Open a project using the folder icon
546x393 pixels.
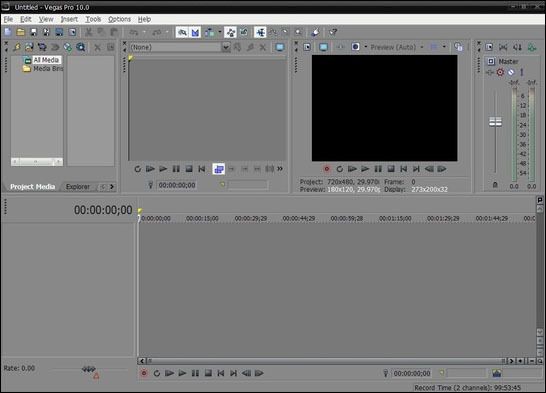click(x=21, y=32)
